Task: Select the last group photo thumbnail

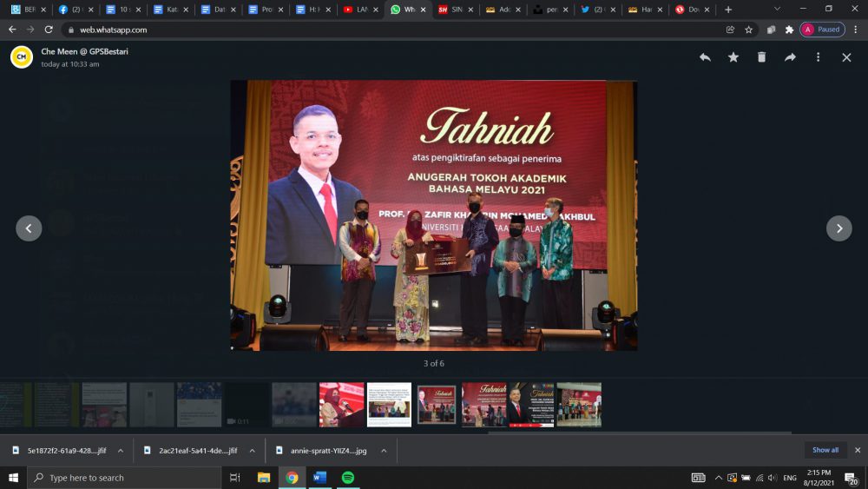Action: point(579,405)
